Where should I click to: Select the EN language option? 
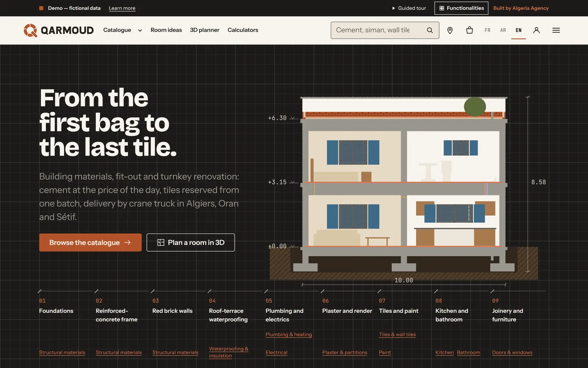[x=519, y=30]
